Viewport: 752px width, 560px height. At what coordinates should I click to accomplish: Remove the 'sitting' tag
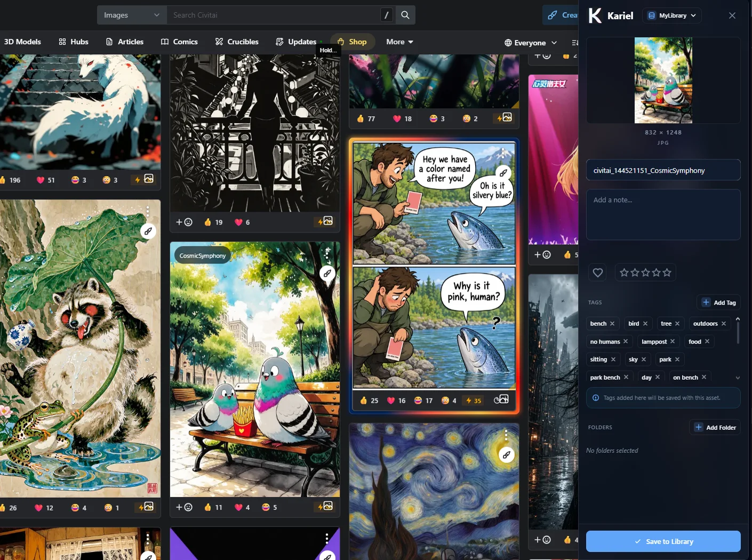[x=613, y=359]
